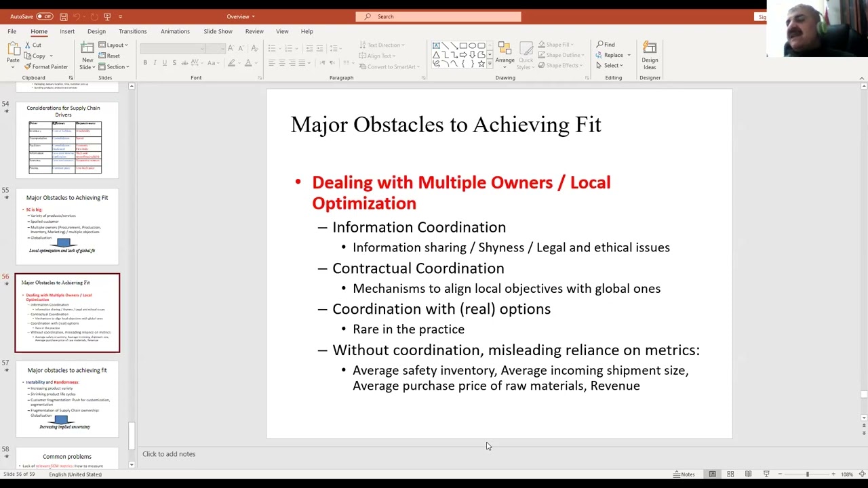Toggle Strikethrough formatting
This screenshot has width=868, height=488.
[x=184, y=63]
